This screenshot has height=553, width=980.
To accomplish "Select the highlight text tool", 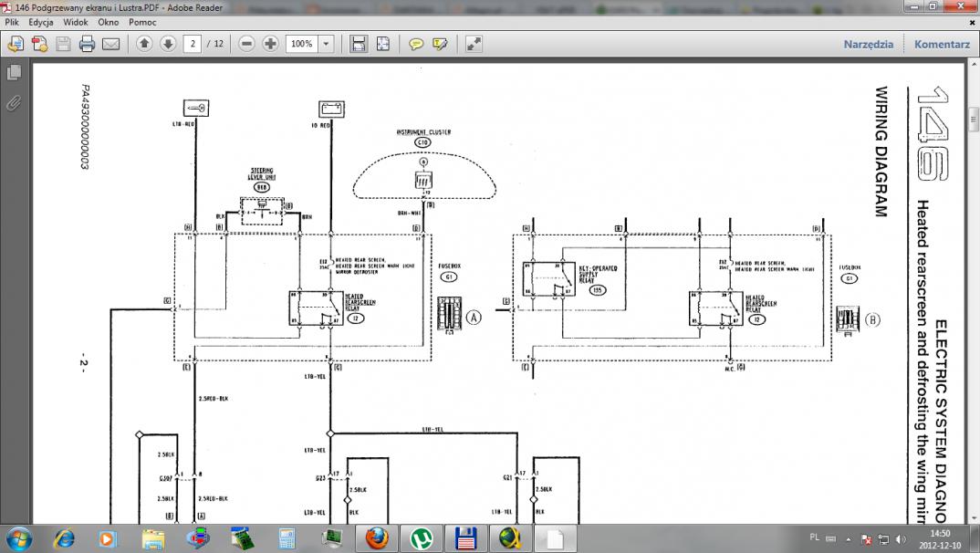I will (x=441, y=44).
